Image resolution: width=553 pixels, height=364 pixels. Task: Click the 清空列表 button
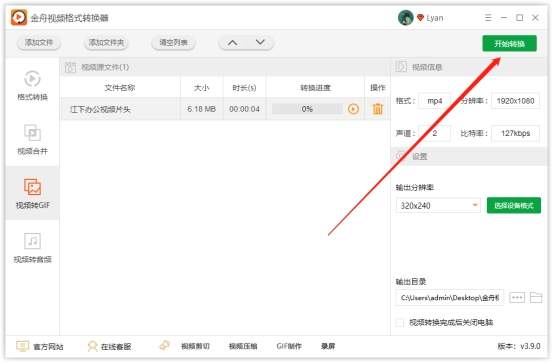point(173,43)
